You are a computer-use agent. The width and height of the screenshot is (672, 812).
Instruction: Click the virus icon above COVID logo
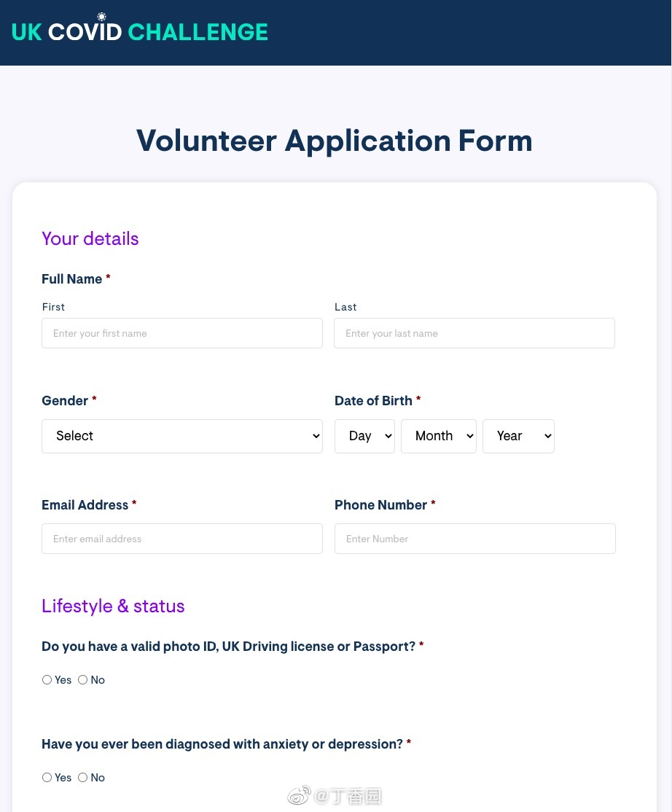pyautogui.click(x=102, y=17)
